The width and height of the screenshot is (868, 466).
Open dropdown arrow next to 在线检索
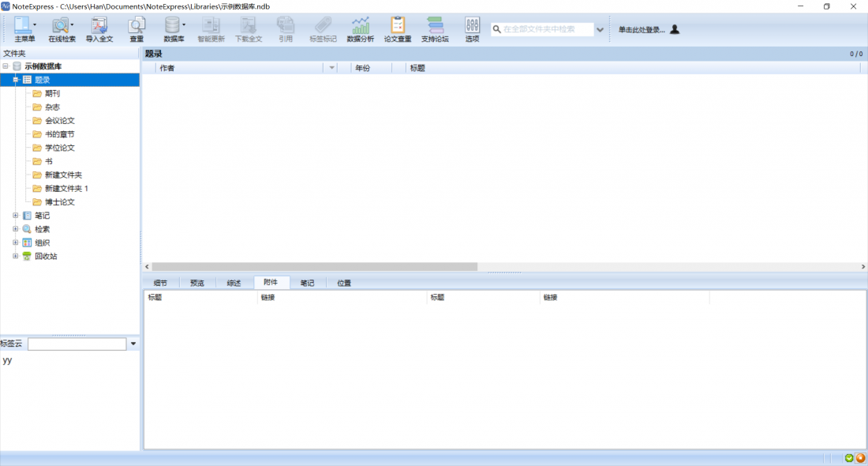(x=72, y=25)
